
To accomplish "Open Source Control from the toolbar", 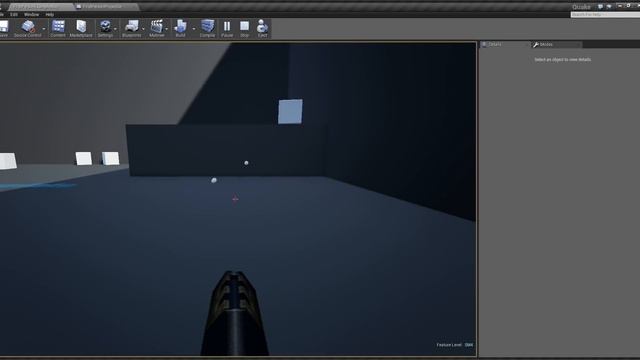I will pyautogui.click(x=27, y=29).
